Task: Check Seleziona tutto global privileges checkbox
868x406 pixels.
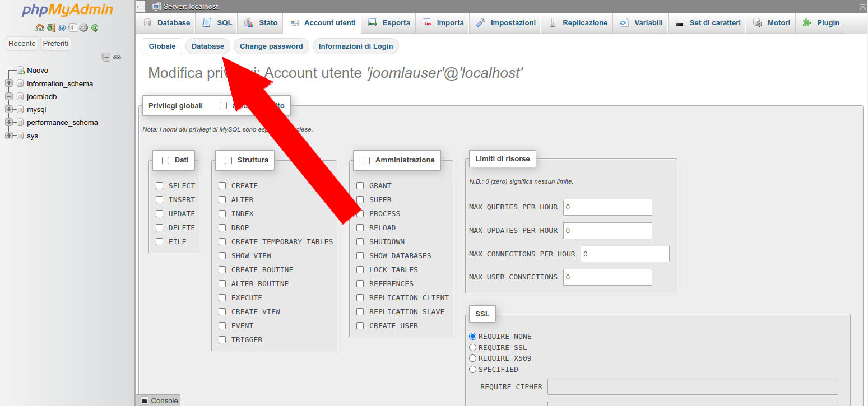Action: tap(223, 105)
